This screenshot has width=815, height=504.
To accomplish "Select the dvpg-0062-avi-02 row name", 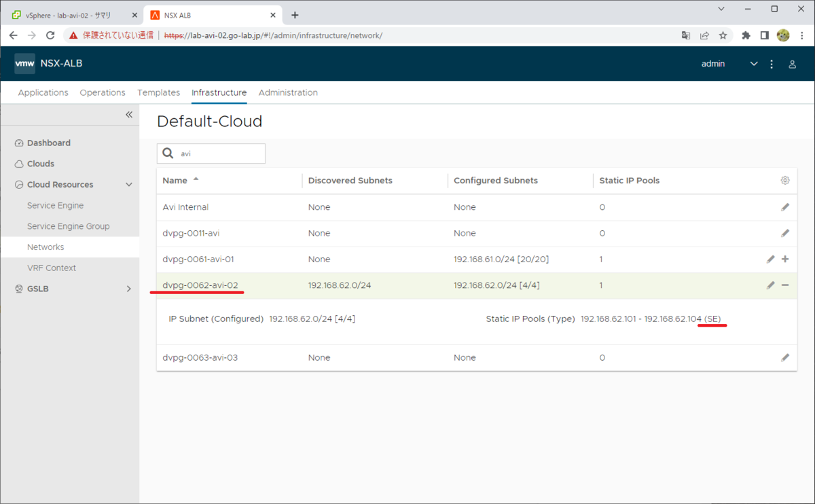I will click(x=200, y=285).
